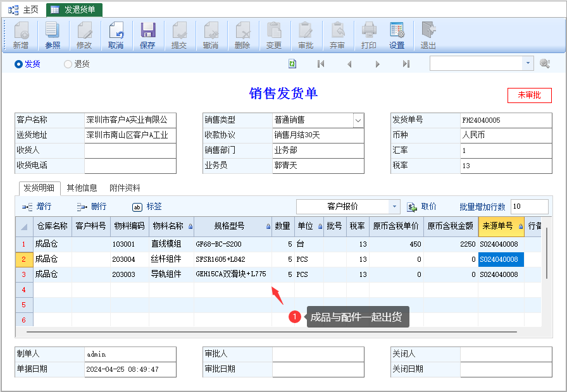The height and width of the screenshot is (392, 567).
Task: Click the highlighted S024040008 cell in row 2
Action: [501, 259]
